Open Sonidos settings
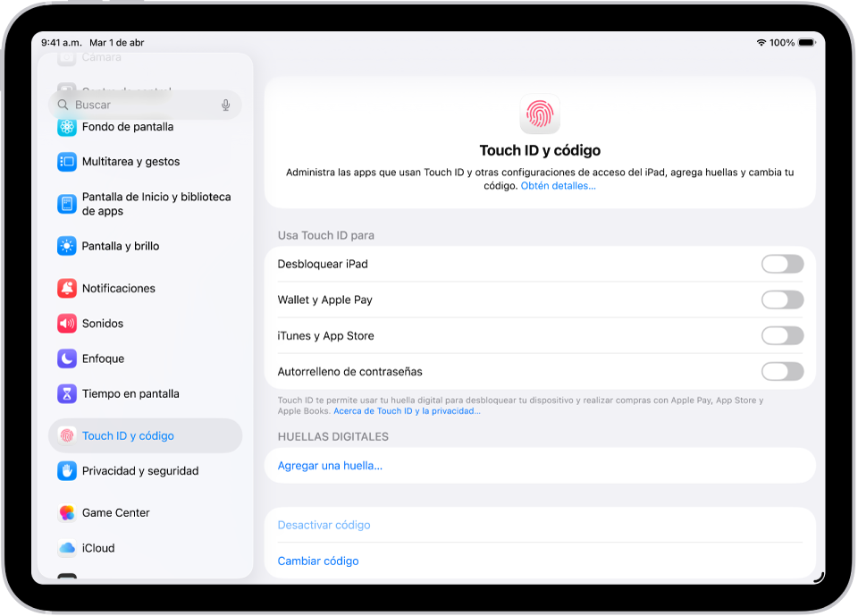The image size is (858, 616). tap(145, 324)
